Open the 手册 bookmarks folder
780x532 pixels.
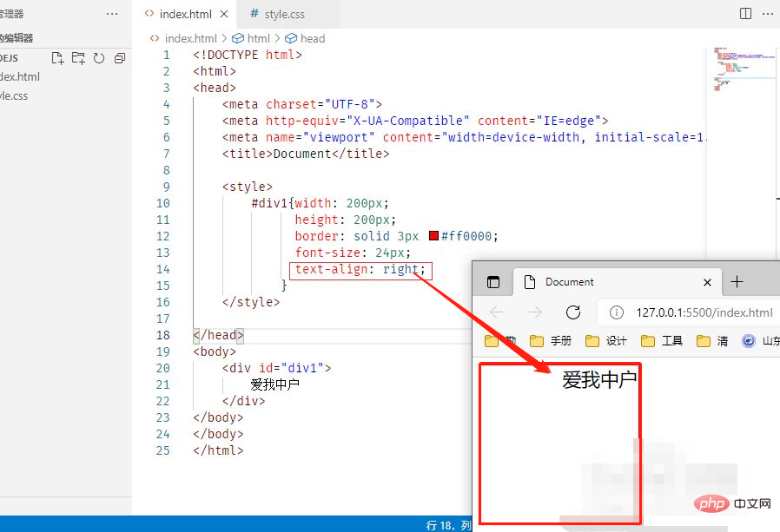click(x=551, y=340)
